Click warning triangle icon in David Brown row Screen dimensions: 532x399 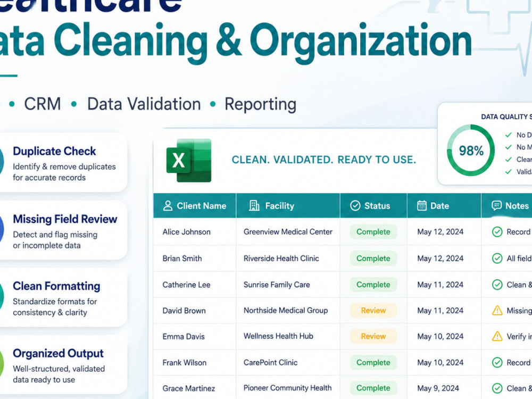coord(497,310)
